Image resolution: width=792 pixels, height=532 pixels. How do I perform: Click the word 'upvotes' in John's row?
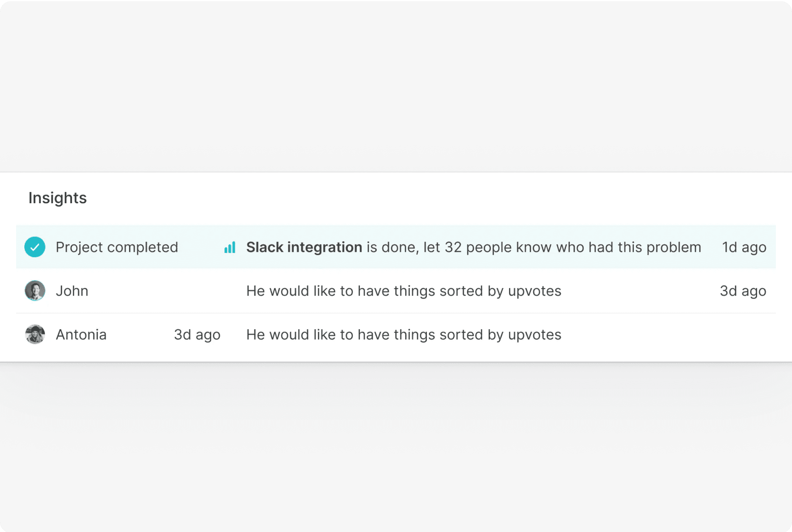535,291
